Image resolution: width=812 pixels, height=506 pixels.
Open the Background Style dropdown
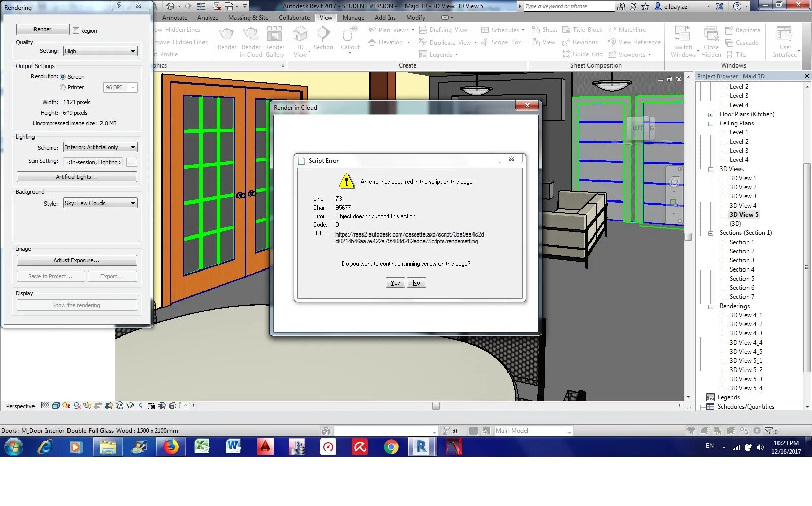click(x=100, y=203)
